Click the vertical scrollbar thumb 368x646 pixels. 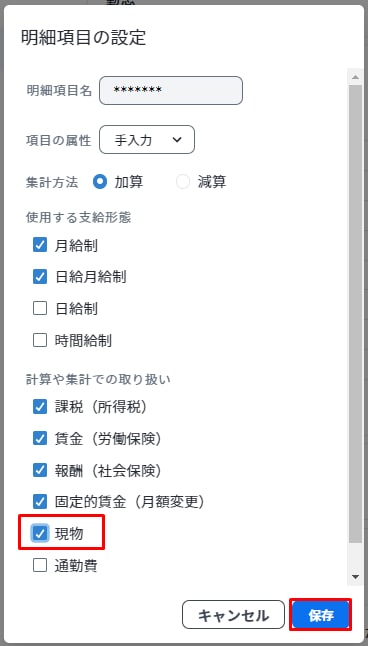[355, 314]
